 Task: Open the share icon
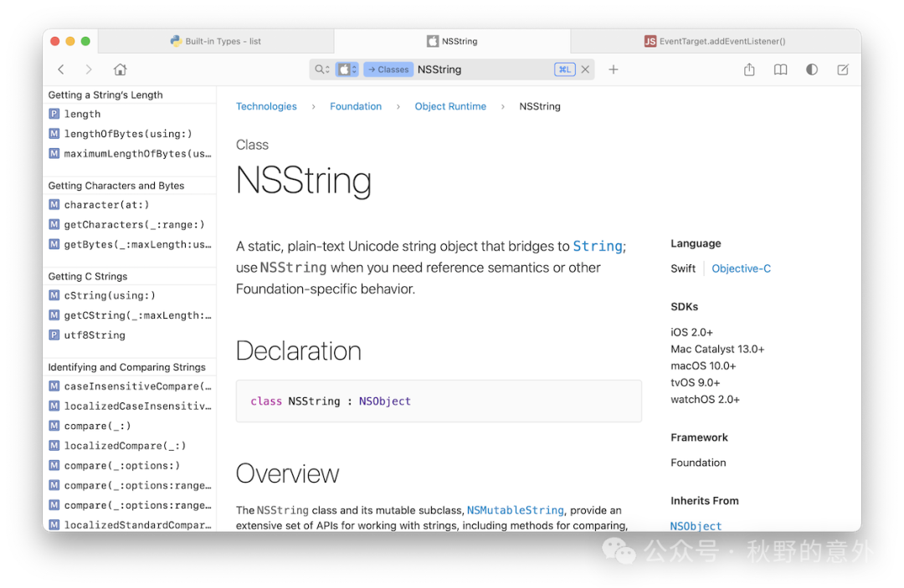coord(749,69)
